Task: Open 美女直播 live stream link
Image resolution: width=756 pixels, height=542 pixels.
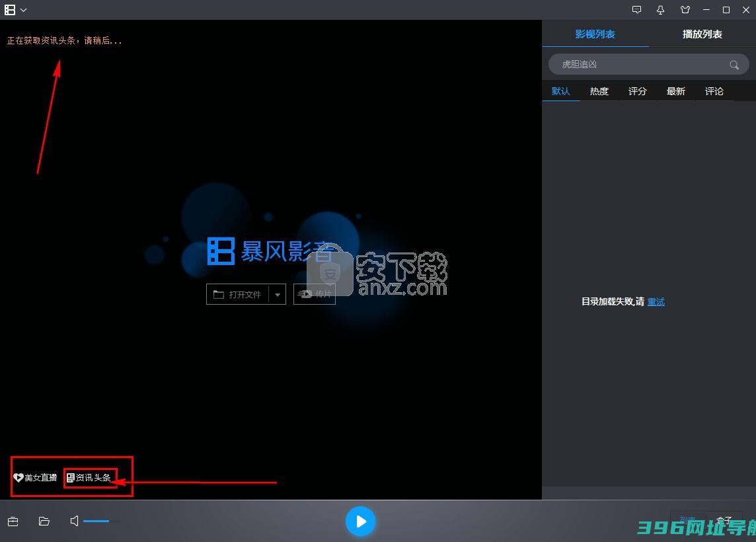Action: pyautogui.click(x=35, y=477)
